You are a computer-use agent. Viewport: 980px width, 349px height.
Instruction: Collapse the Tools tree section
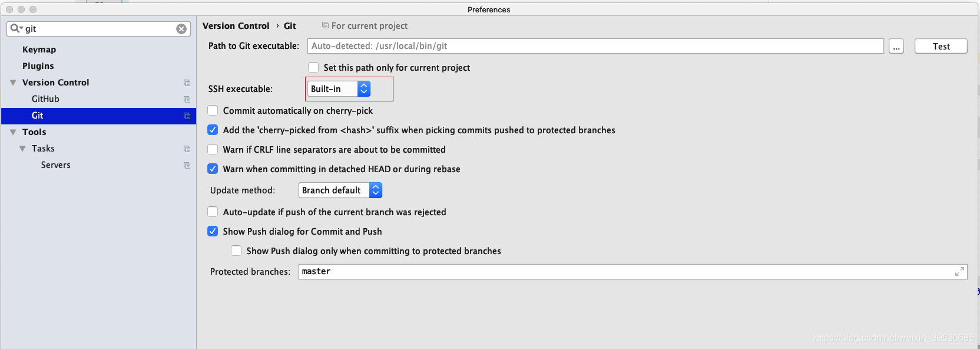(14, 132)
